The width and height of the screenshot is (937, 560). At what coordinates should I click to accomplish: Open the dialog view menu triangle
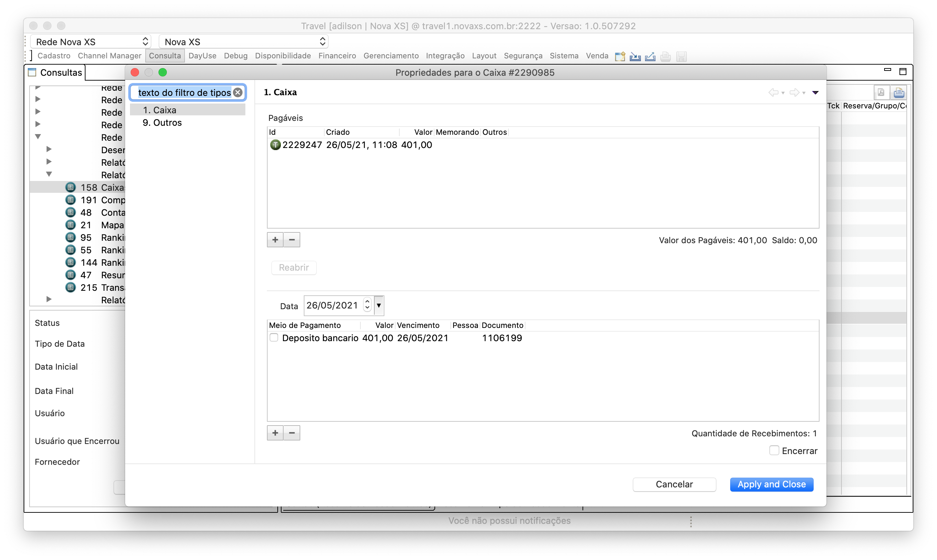pyautogui.click(x=815, y=92)
